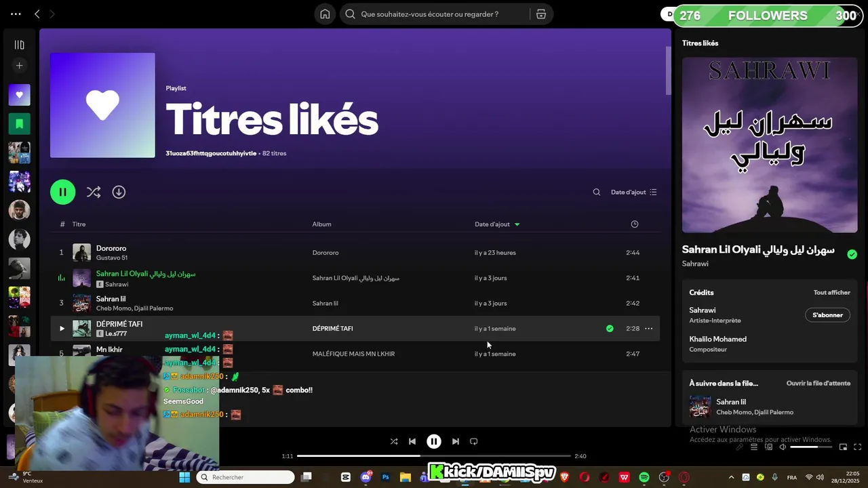
Task: Toggle shuffle next to the green play button
Action: (x=94, y=192)
